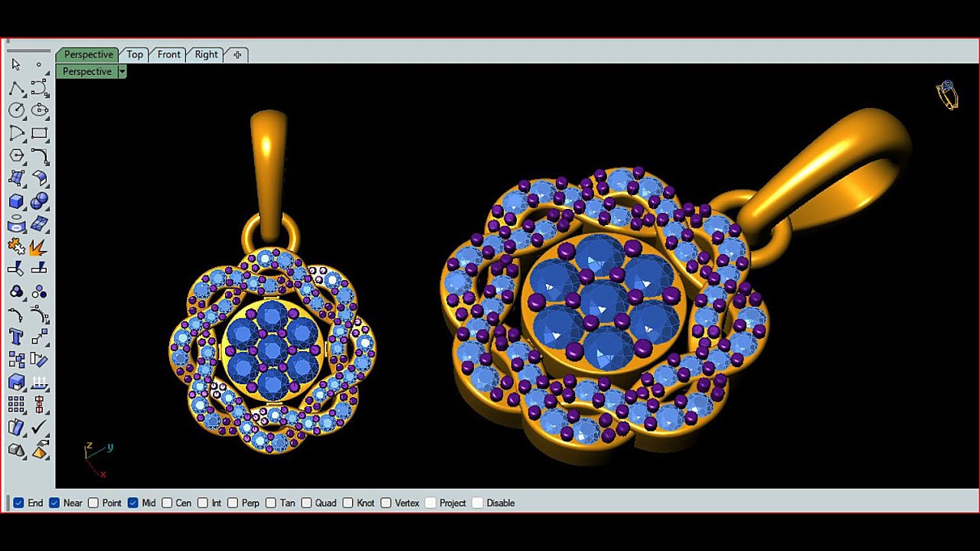Screen dimensions: 980x551
Task: Click the black checkmark Check icon
Action: [39, 427]
